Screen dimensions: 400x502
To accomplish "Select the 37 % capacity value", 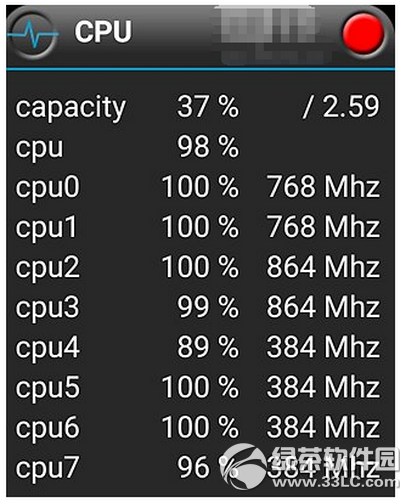I will (208, 107).
